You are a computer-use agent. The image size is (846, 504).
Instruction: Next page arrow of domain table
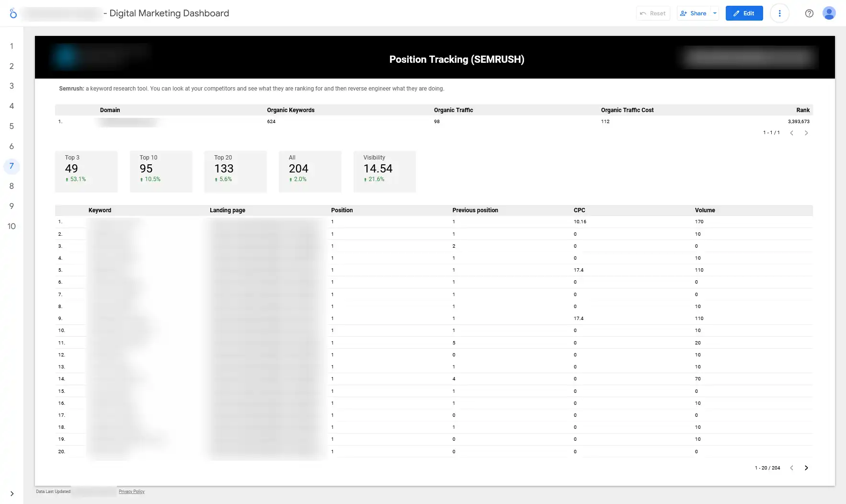pyautogui.click(x=806, y=133)
